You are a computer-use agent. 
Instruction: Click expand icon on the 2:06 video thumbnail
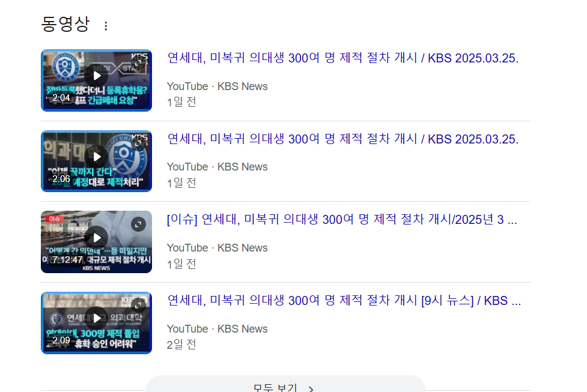[x=138, y=143]
